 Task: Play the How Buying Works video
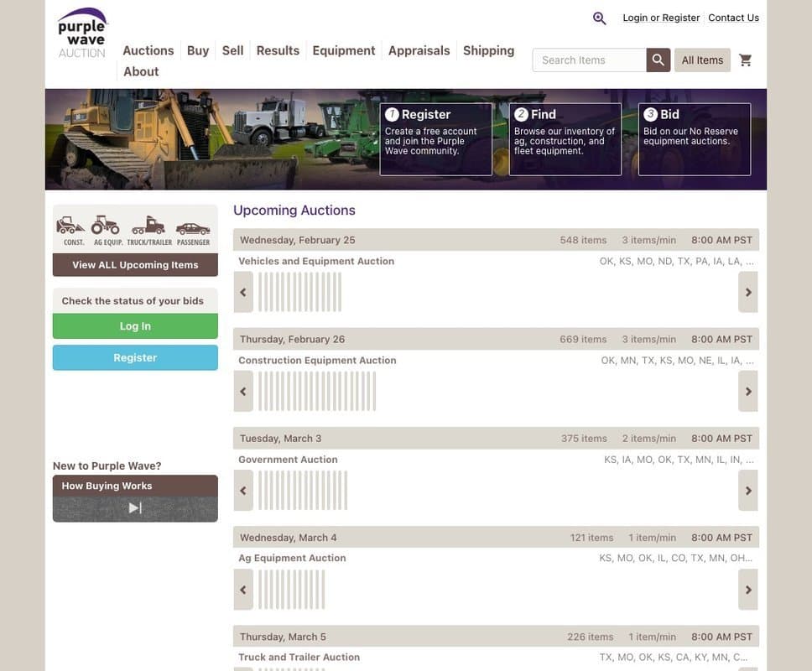(134, 506)
